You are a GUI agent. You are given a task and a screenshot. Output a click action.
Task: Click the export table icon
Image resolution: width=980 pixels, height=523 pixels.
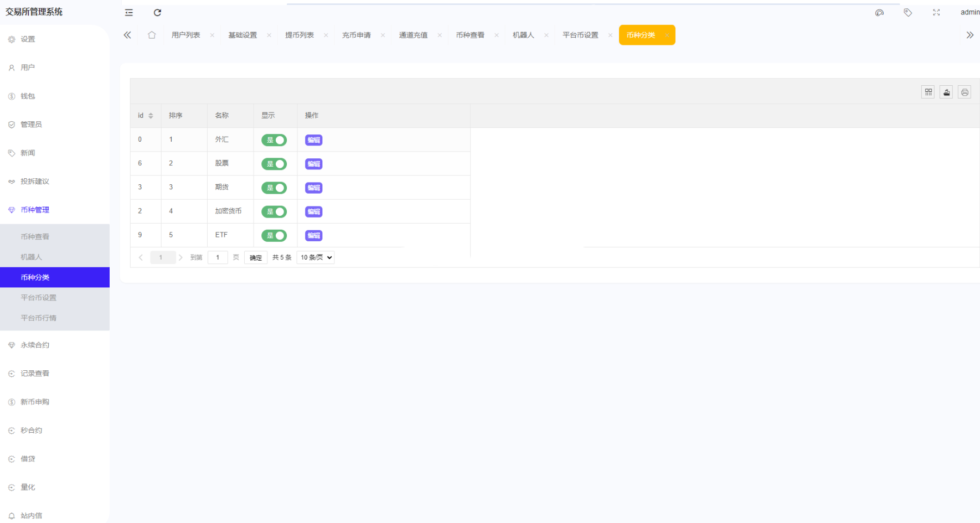pyautogui.click(x=946, y=92)
